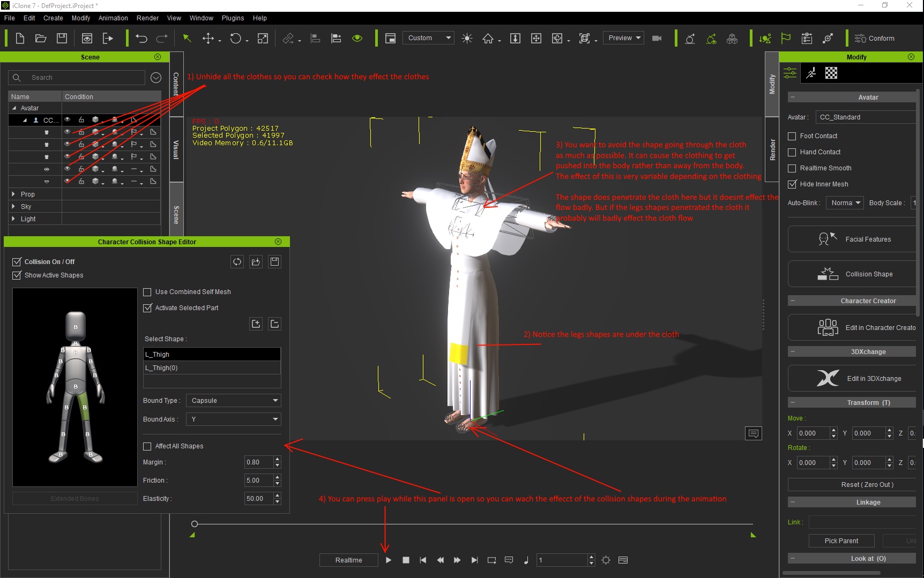Click the Reset (Zero Out) button

[852, 485]
